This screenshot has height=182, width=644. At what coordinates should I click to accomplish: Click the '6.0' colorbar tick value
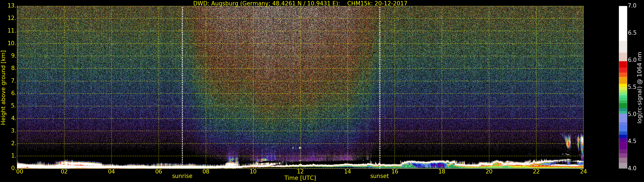[x=632, y=60]
